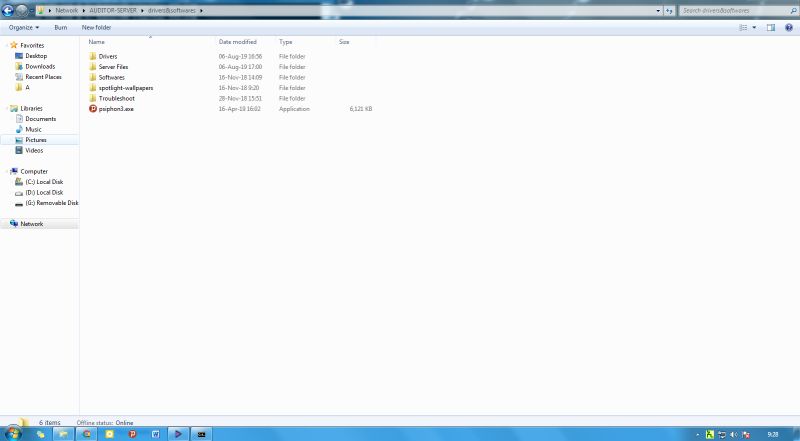Click the network tray icon
This screenshot has height=441, width=800.
[x=722, y=435]
